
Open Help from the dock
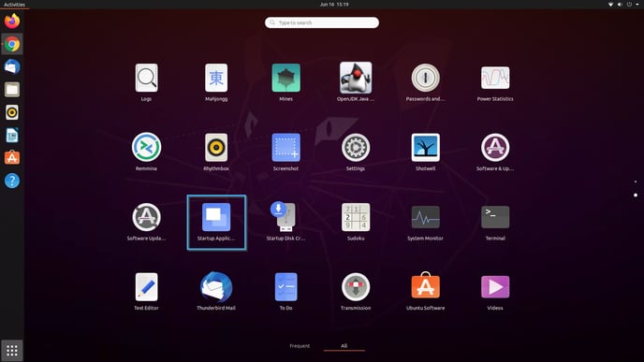click(x=12, y=181)
